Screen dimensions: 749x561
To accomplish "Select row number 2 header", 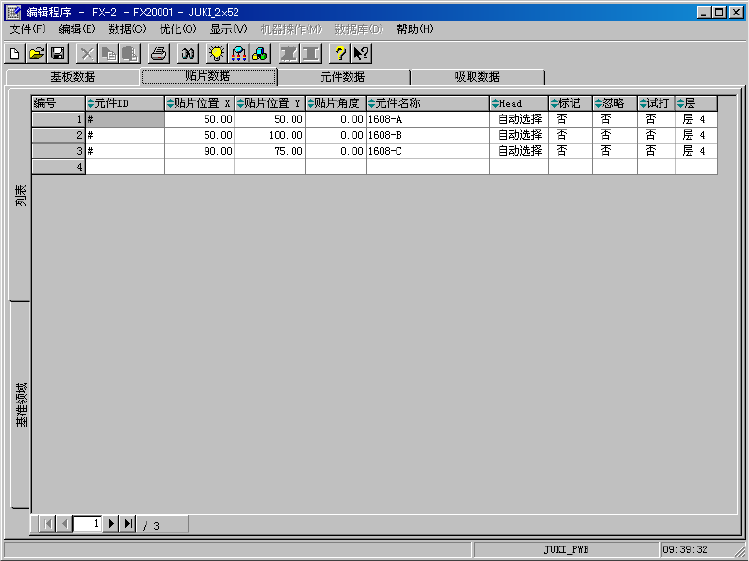I will 58,135.
